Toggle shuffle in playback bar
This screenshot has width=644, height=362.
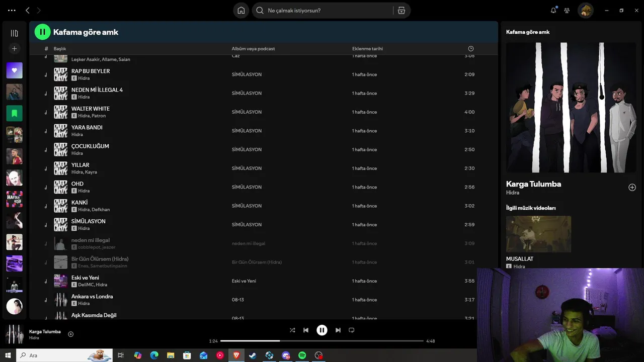click(x=292, y=330)
